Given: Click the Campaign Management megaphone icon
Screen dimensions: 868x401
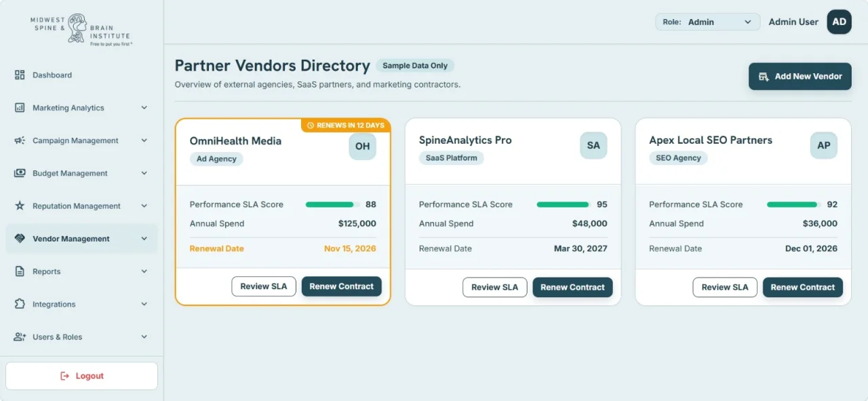Looking at the screenshot, I should 20,140.
